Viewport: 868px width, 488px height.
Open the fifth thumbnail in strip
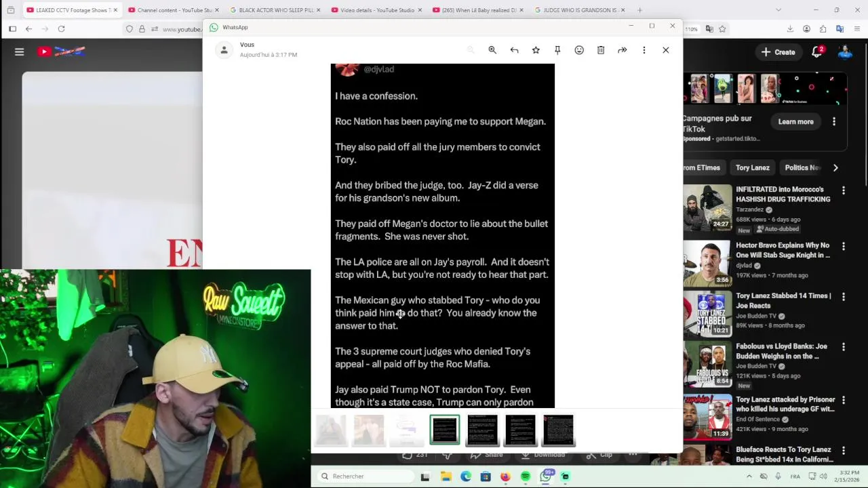(482, 430)
